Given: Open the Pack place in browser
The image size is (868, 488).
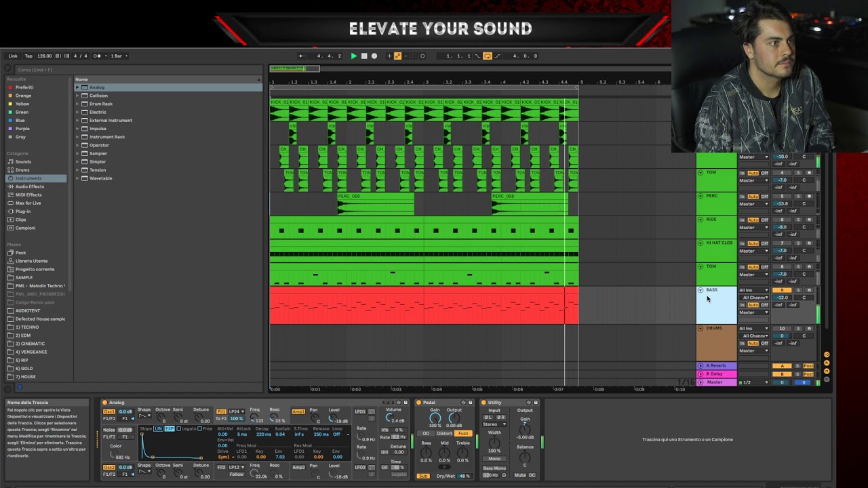Looking at the screenshot, I should (20, 253).
